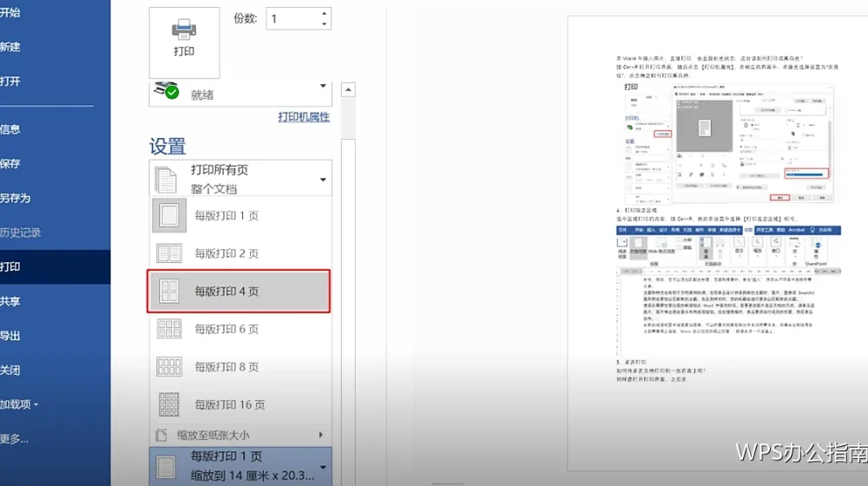Screen dimensions: 868x486
Task: Click the printer ready status icon
Action: pos(168,89)
